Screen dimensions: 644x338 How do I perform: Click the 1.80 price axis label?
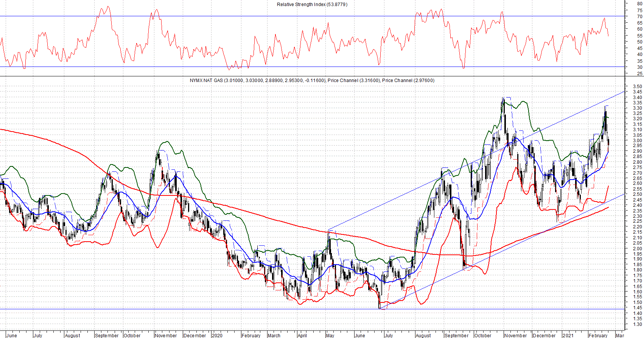(x=637, y=270)
